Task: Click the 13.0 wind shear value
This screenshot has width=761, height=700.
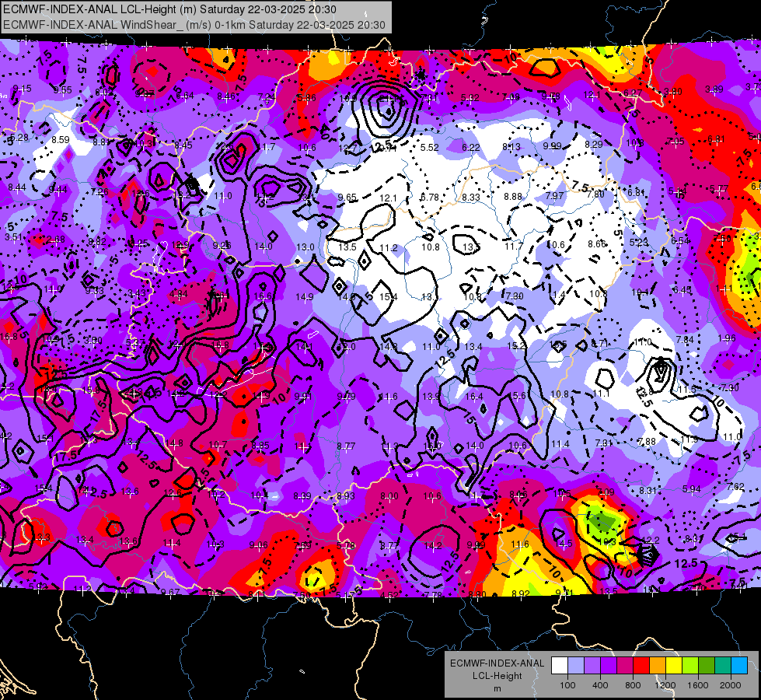Action: (x=305, y=247)
